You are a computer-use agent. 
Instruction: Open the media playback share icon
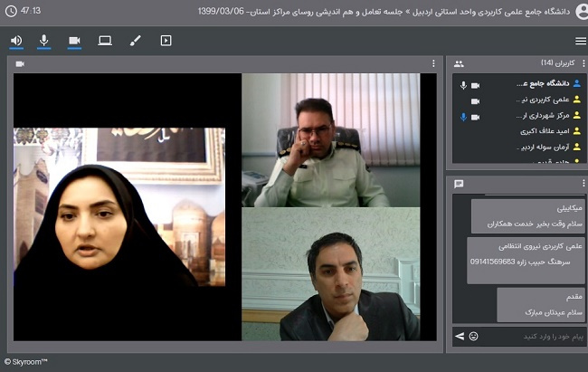pyautogui.click(x=166, y=41)
